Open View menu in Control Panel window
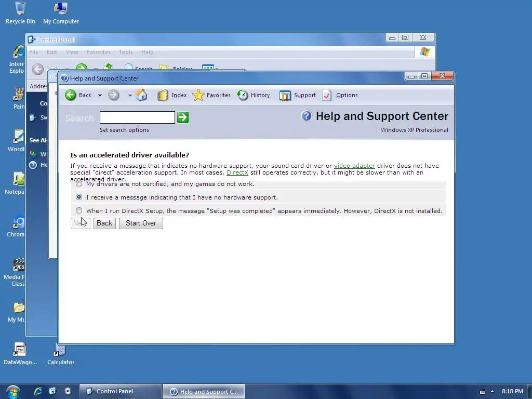Viewport: 532px width, 399px height. click(72, 52)
